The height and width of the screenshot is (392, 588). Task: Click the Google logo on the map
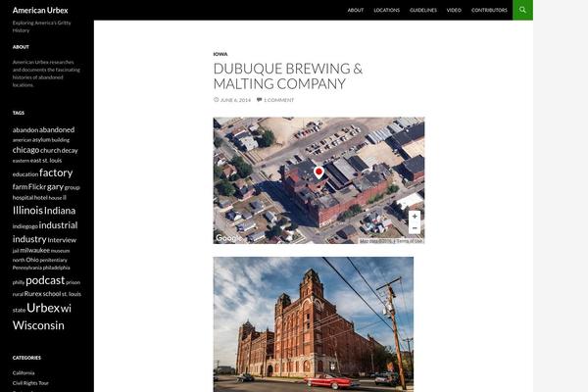[228, 238]
